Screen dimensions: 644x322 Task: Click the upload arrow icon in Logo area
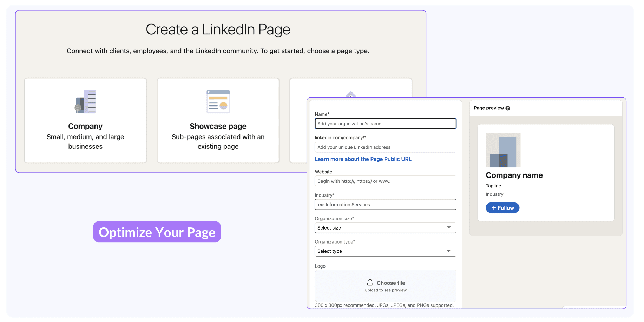point(370,282)
